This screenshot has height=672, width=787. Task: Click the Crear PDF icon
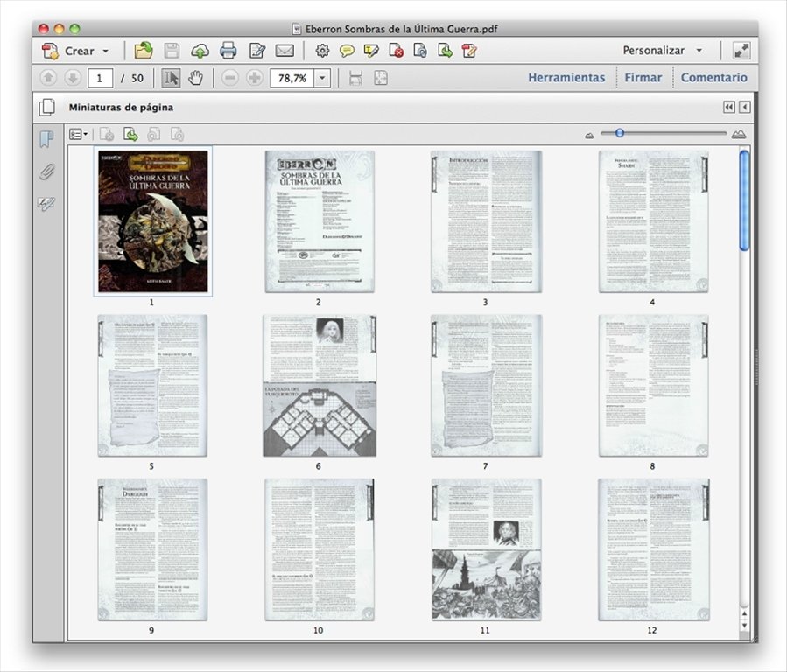50,51
